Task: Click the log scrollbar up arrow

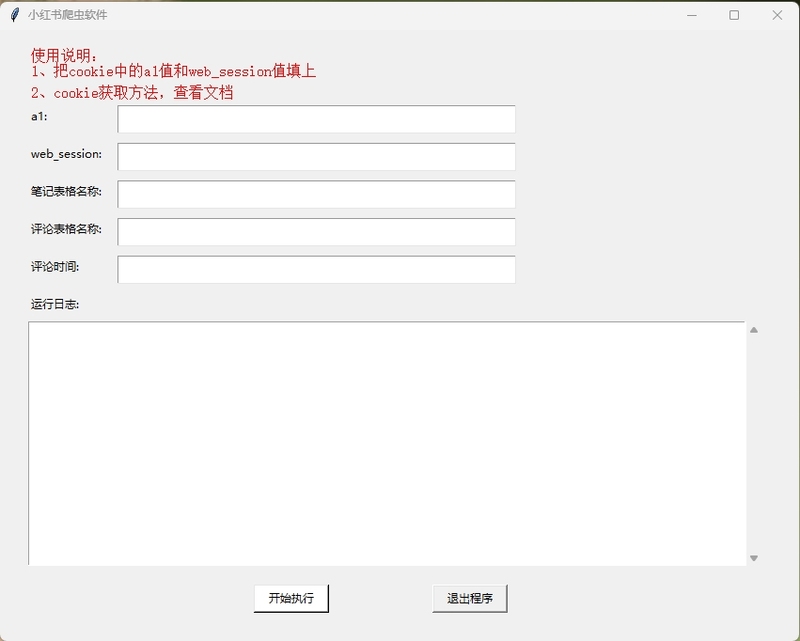Action: pos(754,330)
